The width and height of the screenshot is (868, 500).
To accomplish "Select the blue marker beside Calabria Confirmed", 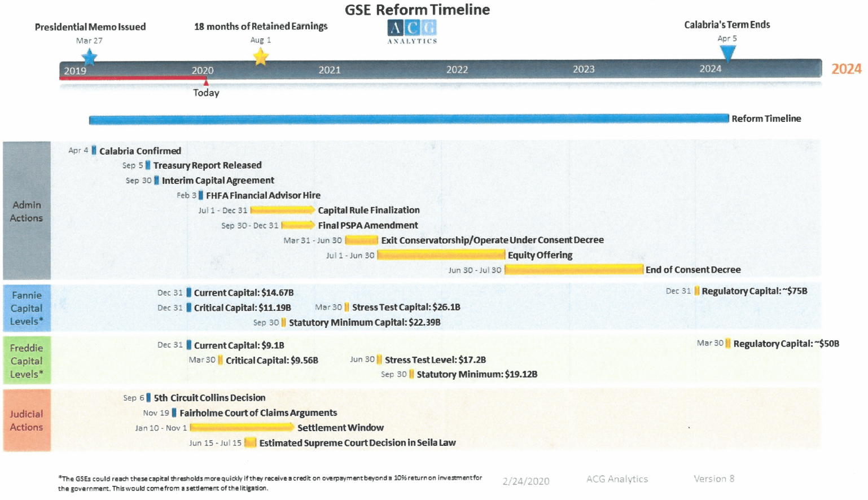I will coord(94,150).
